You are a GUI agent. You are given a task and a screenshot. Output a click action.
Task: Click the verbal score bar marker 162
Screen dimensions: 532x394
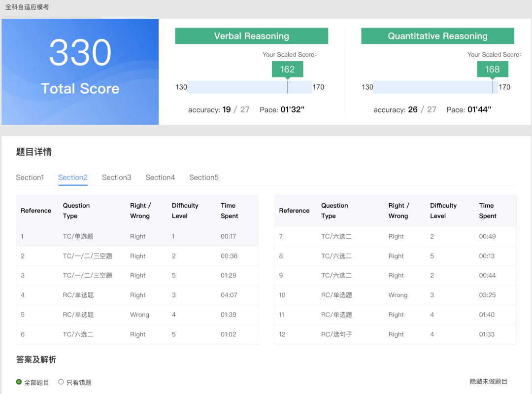[287, 70]
